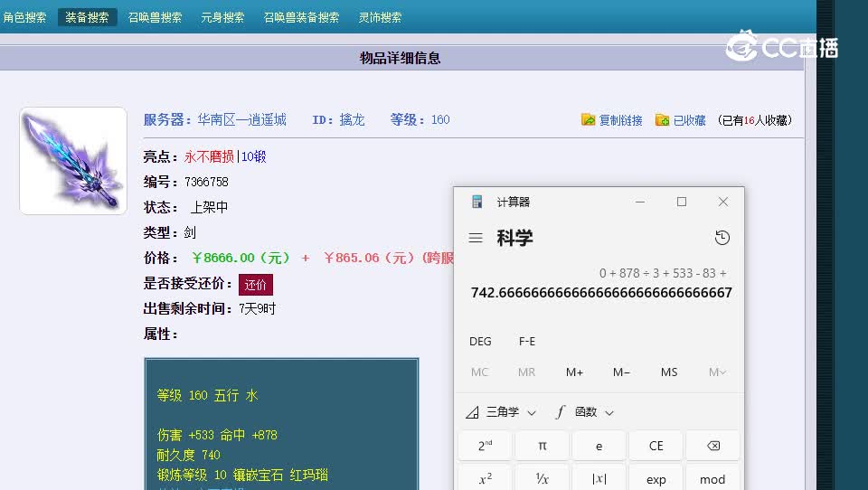Click the calculator backspace icon
The width and height of the screenshot is (868, 490).
pyautogui.click(x=713, y=446)
